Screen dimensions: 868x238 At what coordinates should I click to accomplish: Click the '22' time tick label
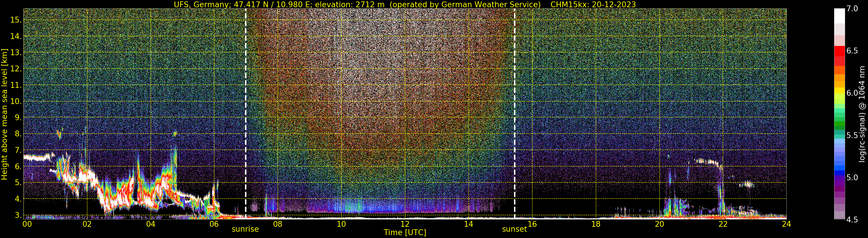point(723,224)
